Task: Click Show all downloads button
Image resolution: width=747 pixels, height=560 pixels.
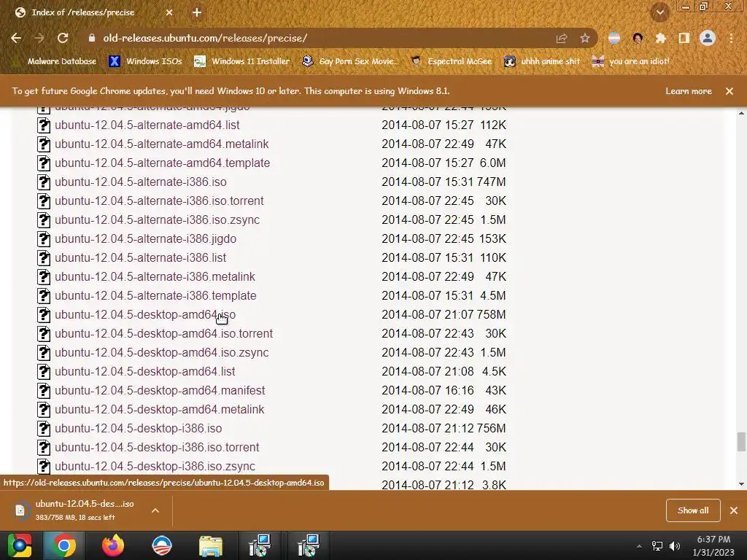Action: point(693,510)
